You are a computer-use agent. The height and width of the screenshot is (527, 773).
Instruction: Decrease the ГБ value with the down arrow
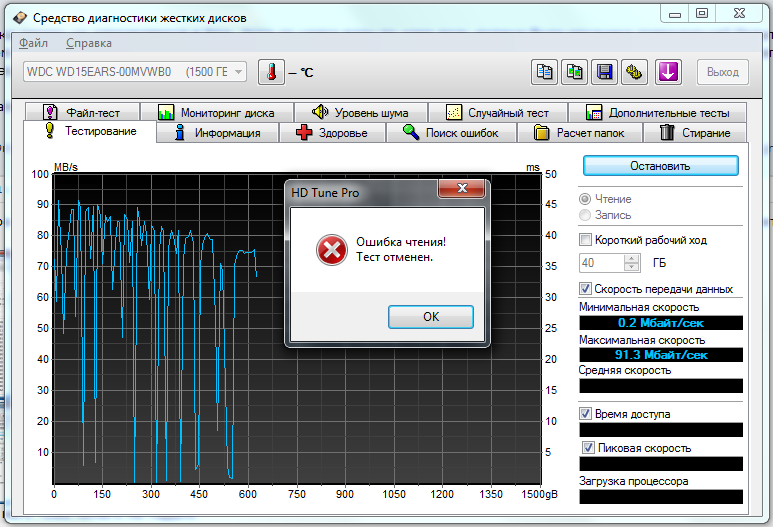tap(632, 267)
